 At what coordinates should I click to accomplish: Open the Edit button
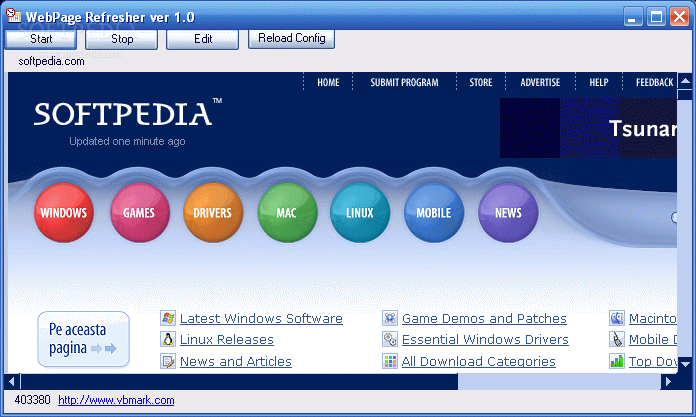pyautogui.click(x=202, y=39)
